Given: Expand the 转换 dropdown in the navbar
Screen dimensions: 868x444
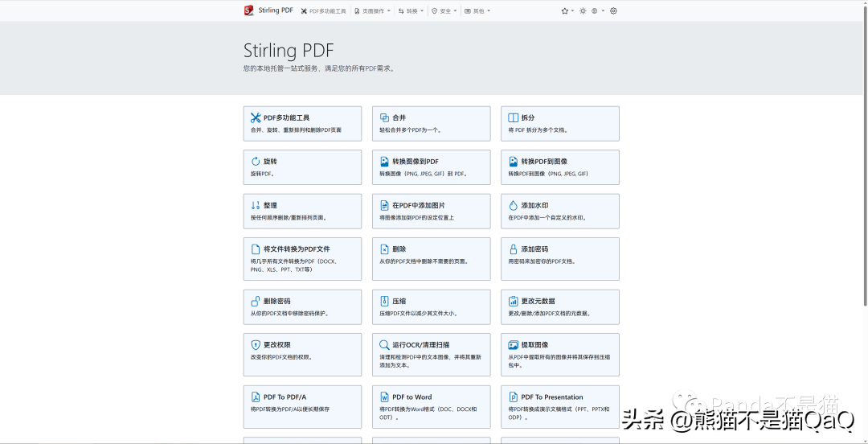Looking at the screenshot, I should [411, 11].
